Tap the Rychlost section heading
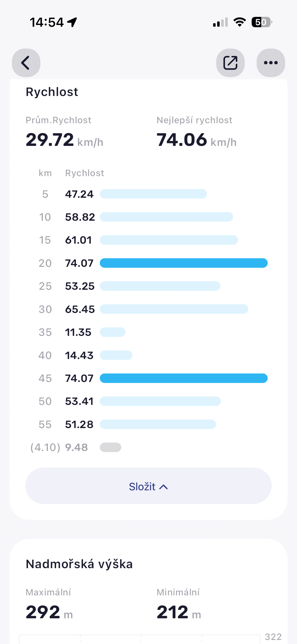This screenshot has height=644, width=297. pos(52,92)
